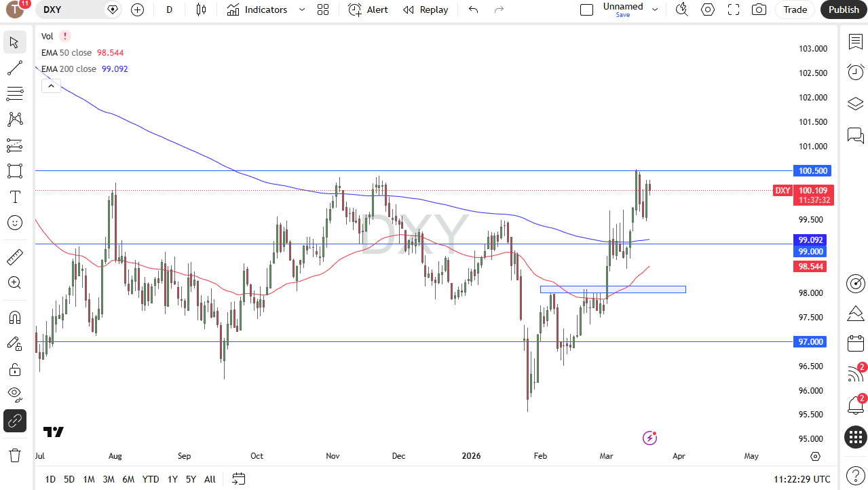The height and width of the screenshot is (490, 868).
Task: Open the Alerts clock panel
Action: click(x=855, y=72)
